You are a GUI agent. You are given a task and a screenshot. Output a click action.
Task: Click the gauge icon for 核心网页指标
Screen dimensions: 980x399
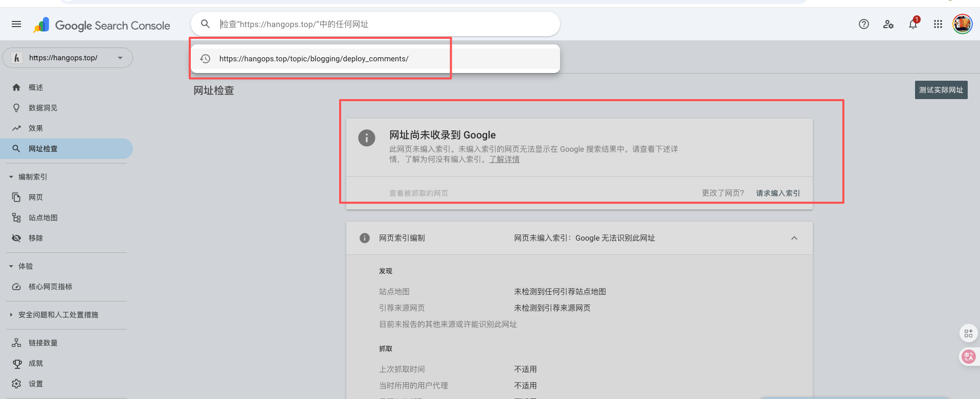pyautogui.click(x=16, y=287)
